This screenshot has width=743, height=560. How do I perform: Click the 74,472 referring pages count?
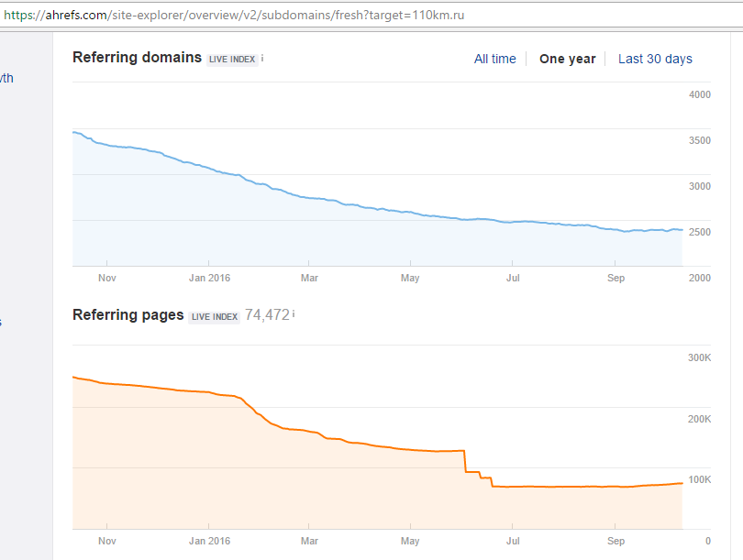pyautogui.click(x=267, y=315)
